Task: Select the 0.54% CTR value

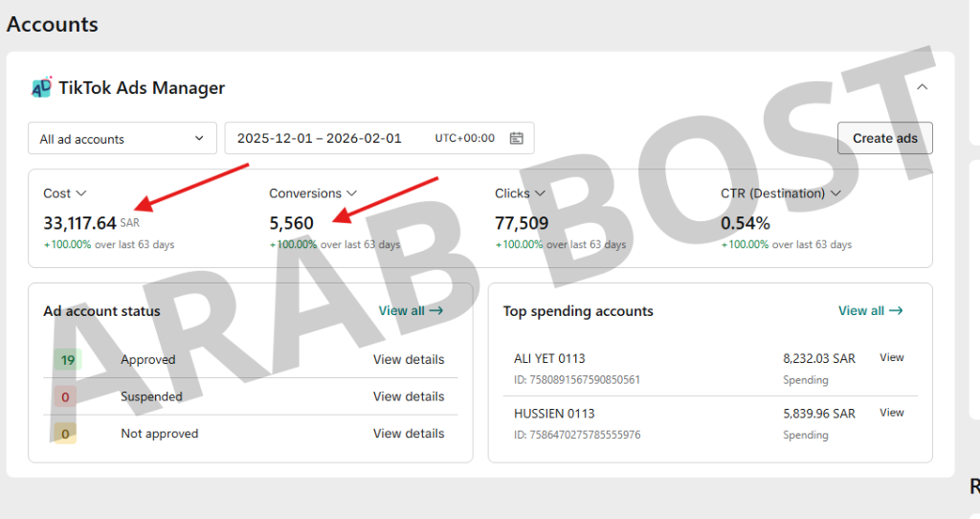Action: [745, 223]
